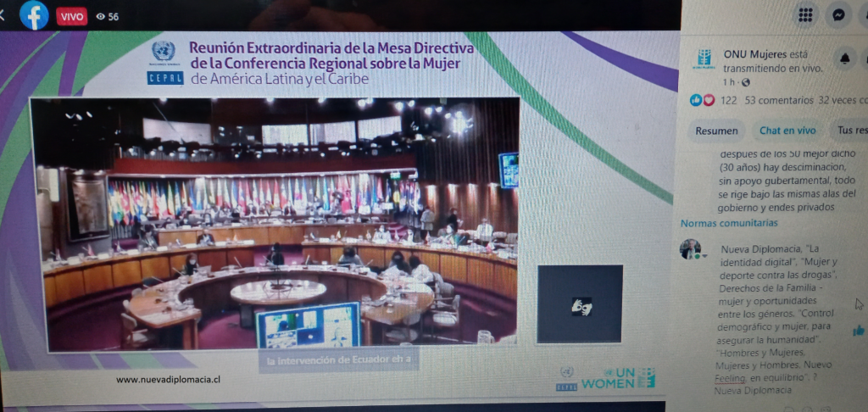Open ONU Mujeres page name link
The height and width of the screenshot is (412, 868).
click(757, 54)
